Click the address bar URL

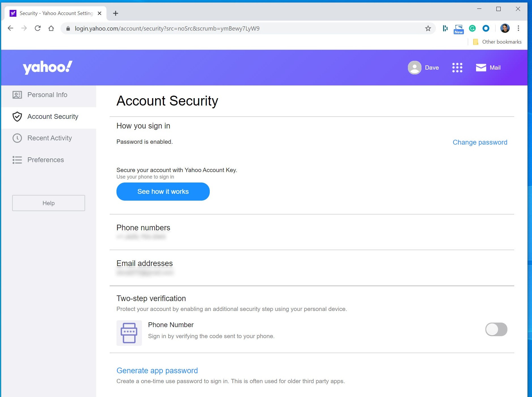coord(167,29)
